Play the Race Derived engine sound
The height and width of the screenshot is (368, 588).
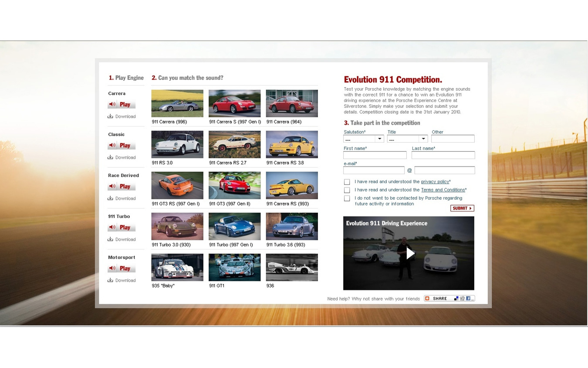point(122,186)
